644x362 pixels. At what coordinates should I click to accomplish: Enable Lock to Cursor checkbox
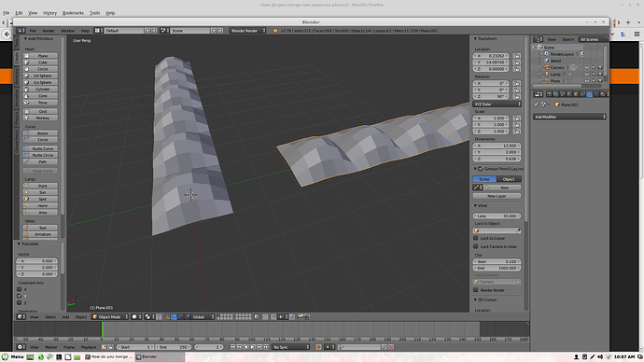pyautogui.click(x=476, y=238)
